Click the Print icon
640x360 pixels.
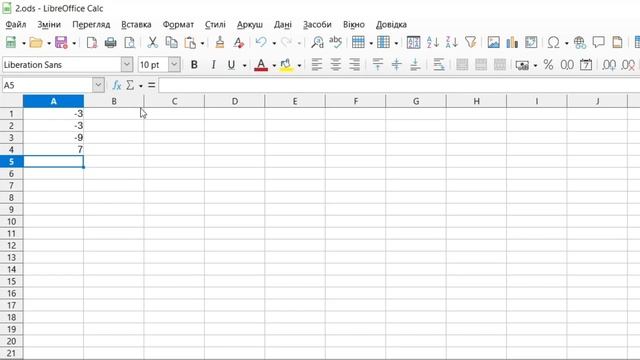click(111, 42)
